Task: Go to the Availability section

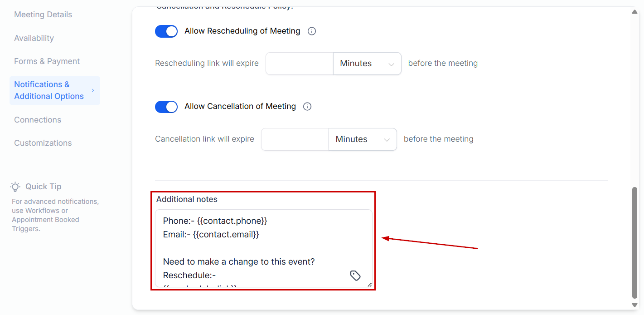Action: click(x=34, y=38)
